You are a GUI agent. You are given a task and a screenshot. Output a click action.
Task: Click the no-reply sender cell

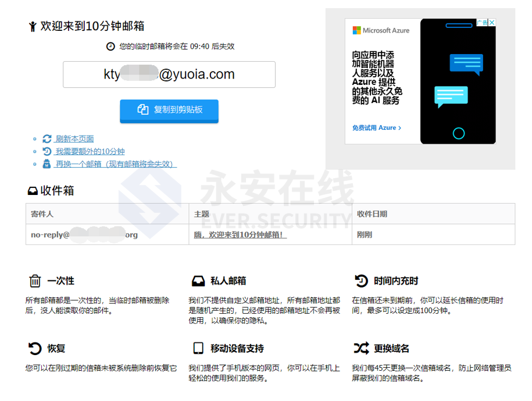tap(107, 235)
